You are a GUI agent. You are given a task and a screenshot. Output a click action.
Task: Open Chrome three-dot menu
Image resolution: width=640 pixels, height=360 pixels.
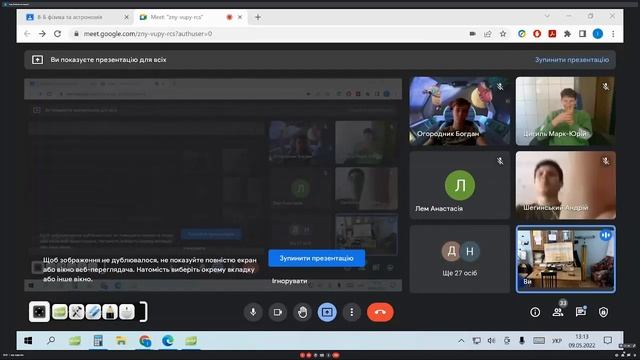coord(613,34)
